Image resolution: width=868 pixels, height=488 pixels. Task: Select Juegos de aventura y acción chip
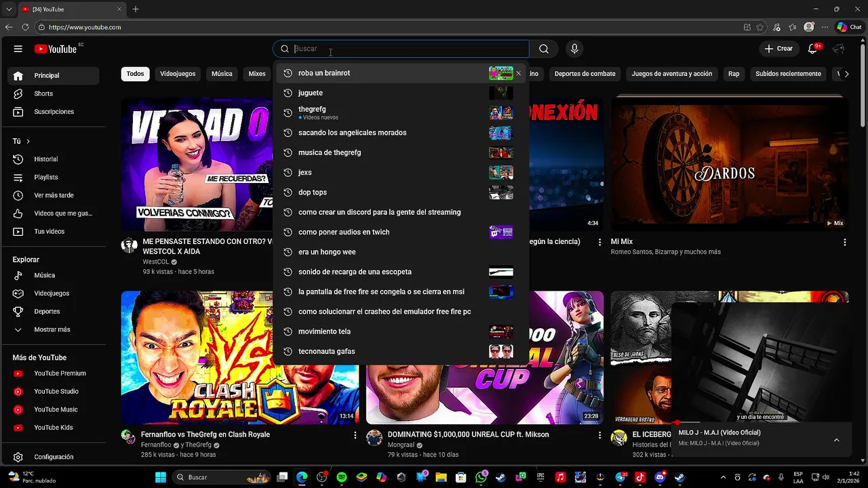tap(672, 74)
